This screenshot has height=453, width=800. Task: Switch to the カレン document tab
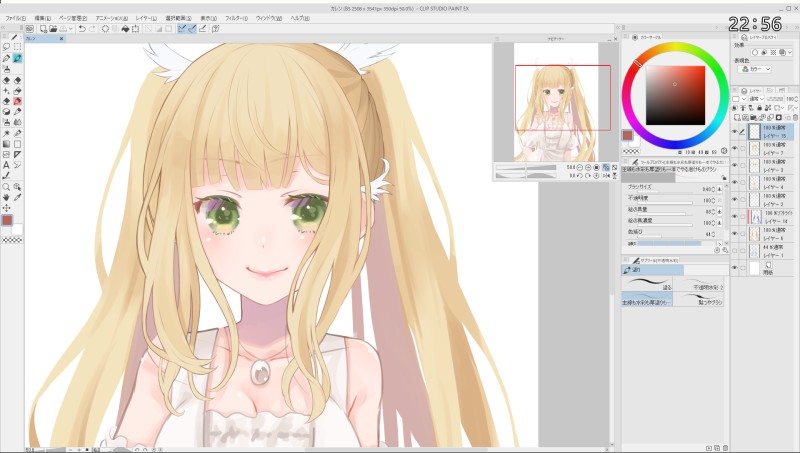pyautogui.click(x=43, y=39)
